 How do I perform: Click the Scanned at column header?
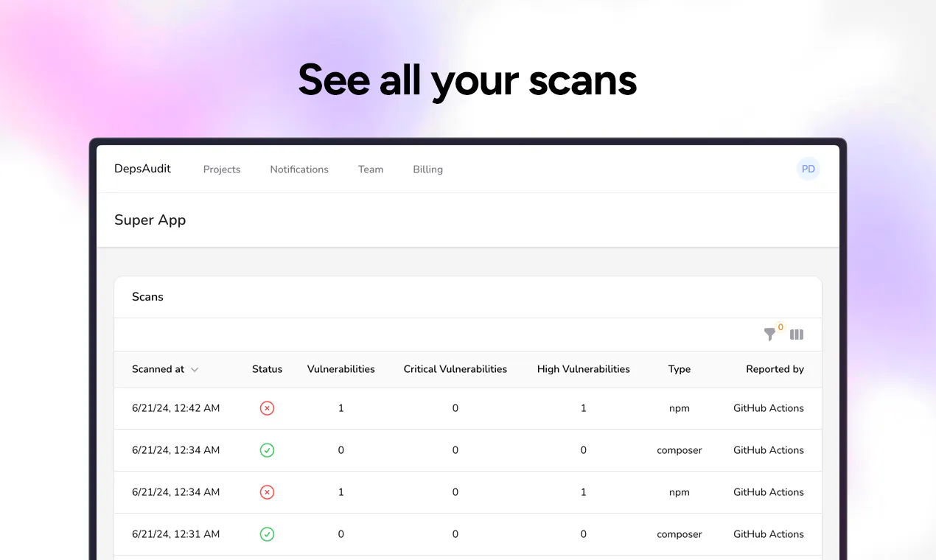coord(158,369)
